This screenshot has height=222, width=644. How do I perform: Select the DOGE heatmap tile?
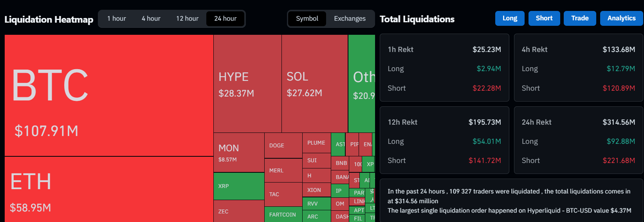pos(283,145)
